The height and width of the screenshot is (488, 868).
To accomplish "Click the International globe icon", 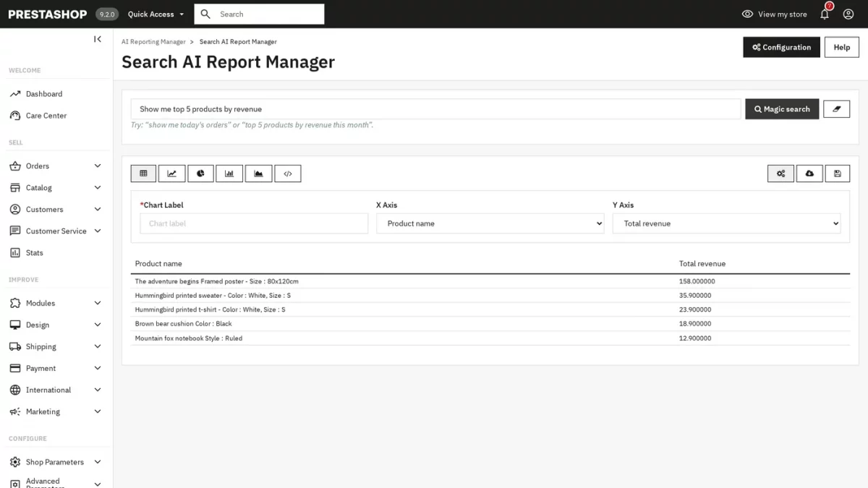I will 15,390.
